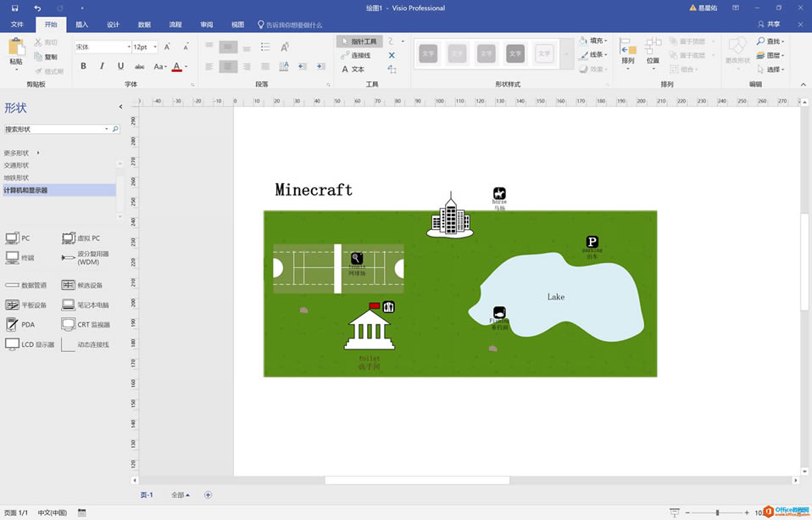812x520 pixels.
Task: Click the Share (共享) button
Action: point(769,24)
